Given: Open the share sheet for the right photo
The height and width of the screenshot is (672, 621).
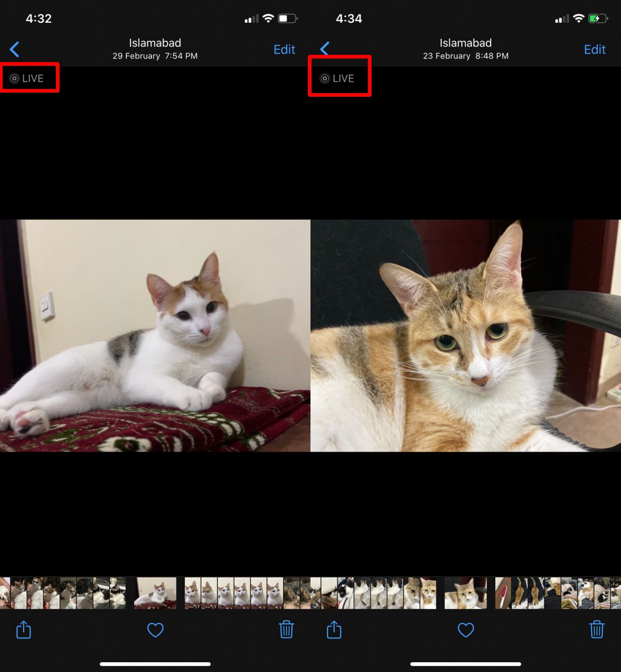Looking at the screenshot, I should point(334,630).
